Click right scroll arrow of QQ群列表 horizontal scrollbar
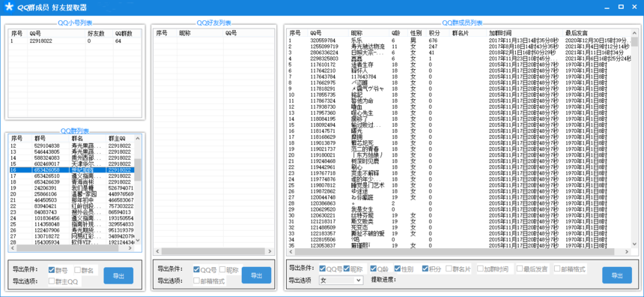644x297 pixels. 130,248
